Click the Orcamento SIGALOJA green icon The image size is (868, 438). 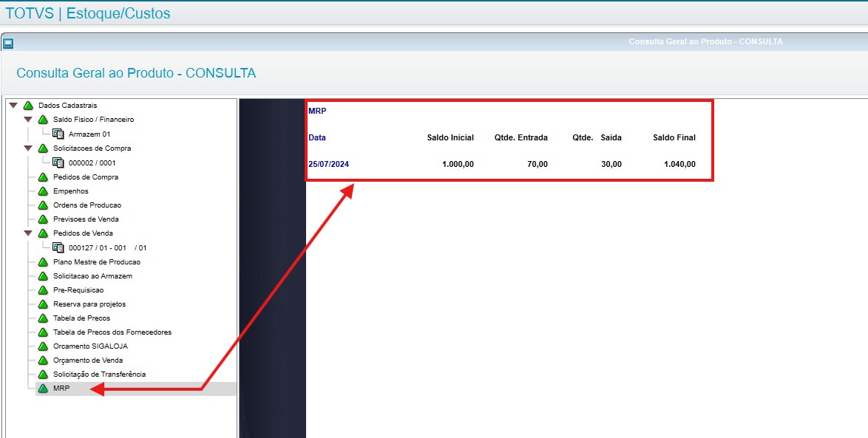coord(43,346)
